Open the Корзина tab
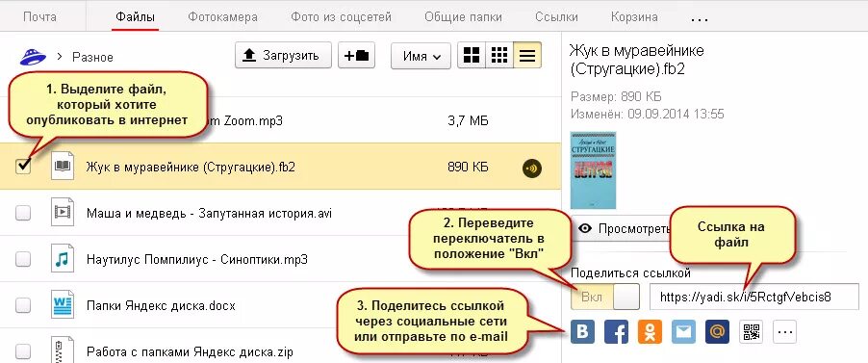The image size is (868, 363). point(634,16)
